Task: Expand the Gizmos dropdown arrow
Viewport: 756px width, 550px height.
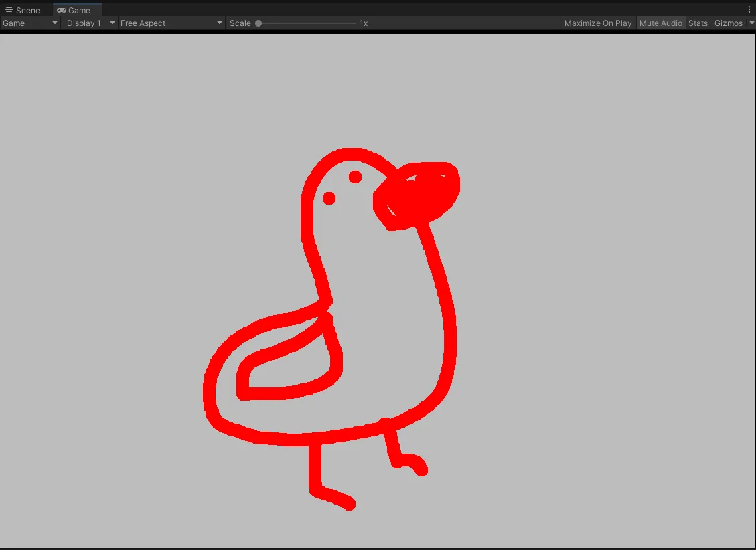Action: [x=751, y=23]
